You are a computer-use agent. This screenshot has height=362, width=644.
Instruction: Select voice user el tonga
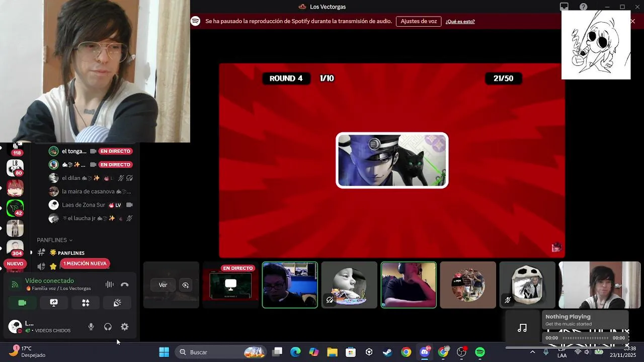click(x=73, y=151)
